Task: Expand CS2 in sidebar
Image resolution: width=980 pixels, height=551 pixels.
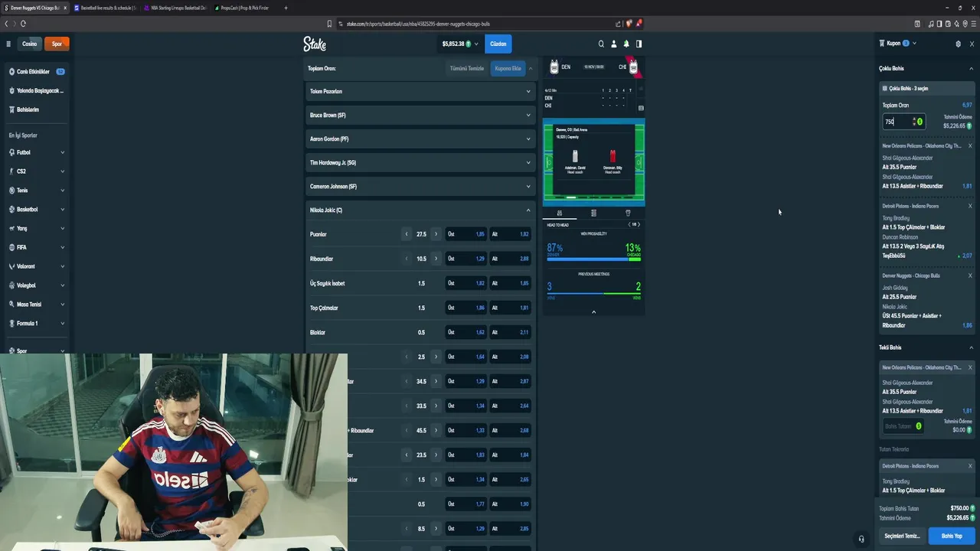Action: pos(36,171)
